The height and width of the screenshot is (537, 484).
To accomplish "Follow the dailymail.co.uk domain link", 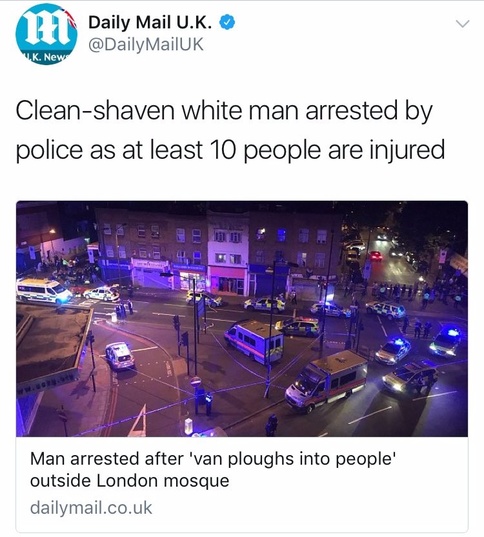I will [91, 508].
